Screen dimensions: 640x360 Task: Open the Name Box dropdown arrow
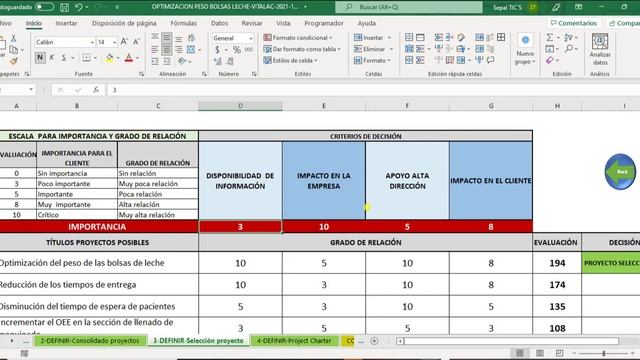point(31,90)
